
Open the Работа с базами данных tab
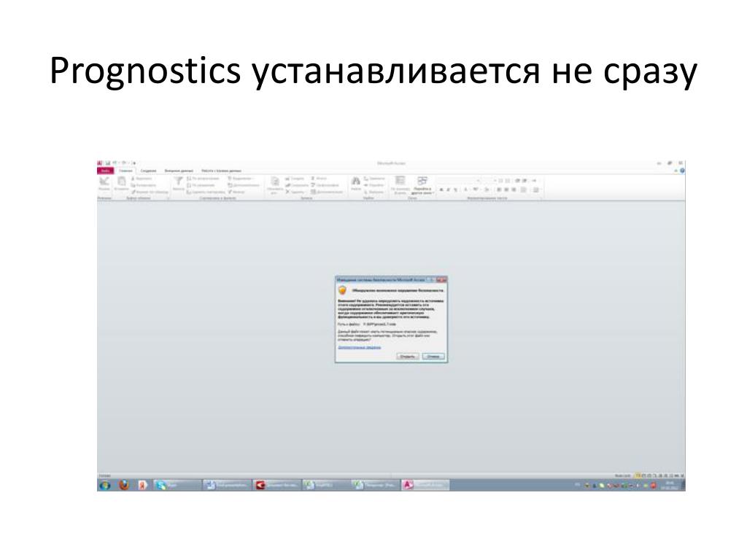pos(222,171)
